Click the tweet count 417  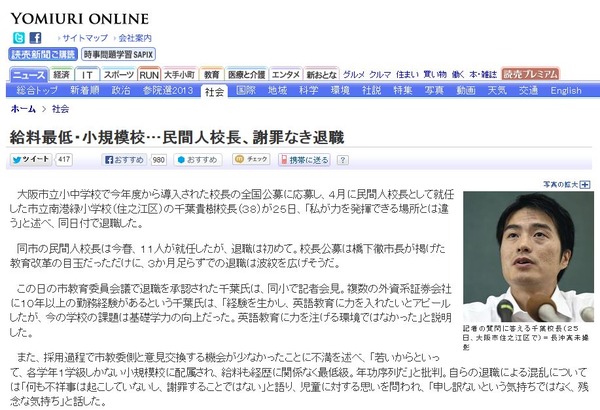point(64,159)
